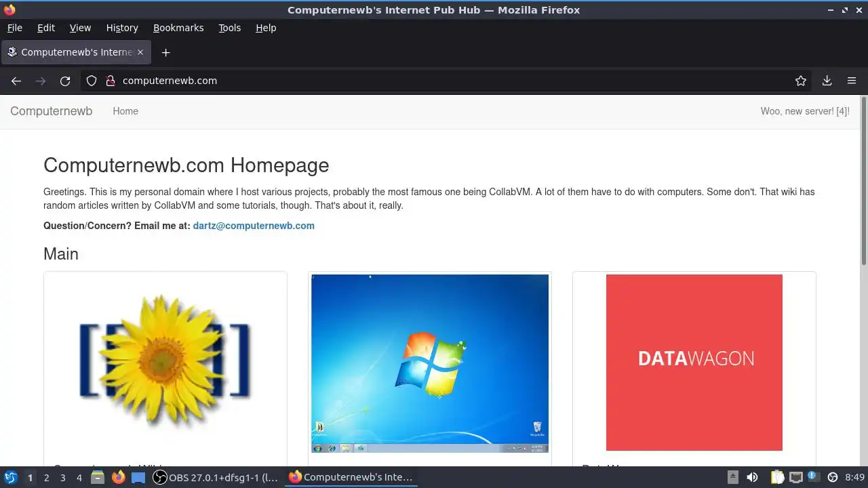Screen dimensions: 868x488
Task: Click the Home navbar link
Action: pos(125,111)
